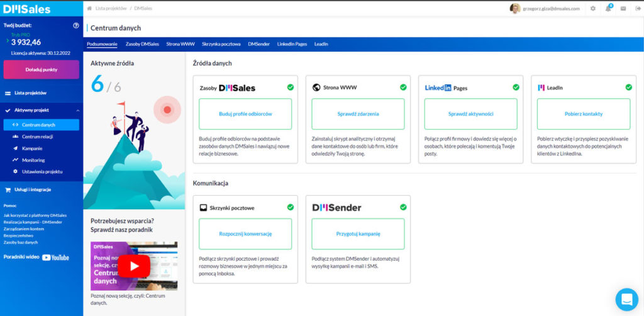Screen dimensions: 644x316
Task: Click the LinkedIn logo on Pages card
Action: pos(438,87)
